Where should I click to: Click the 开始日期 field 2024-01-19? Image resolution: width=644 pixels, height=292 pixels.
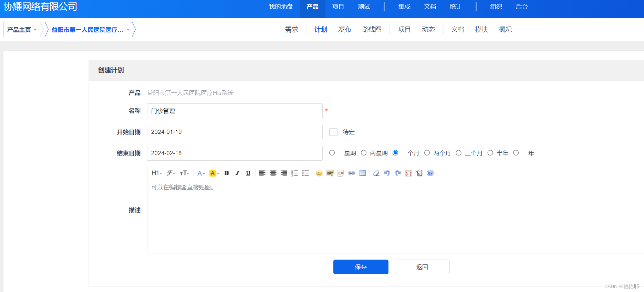(235, 132)
